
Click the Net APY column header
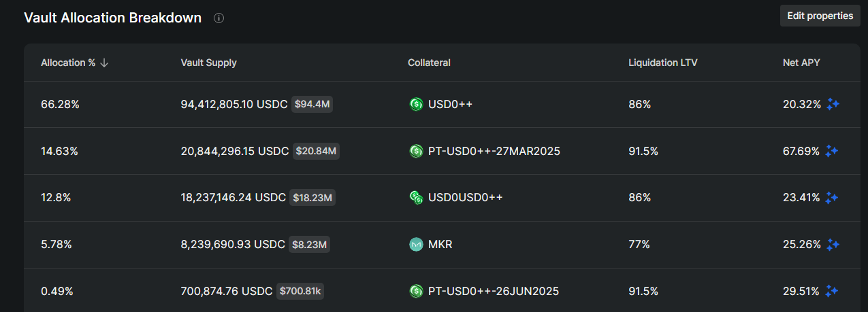coord(801,63)
